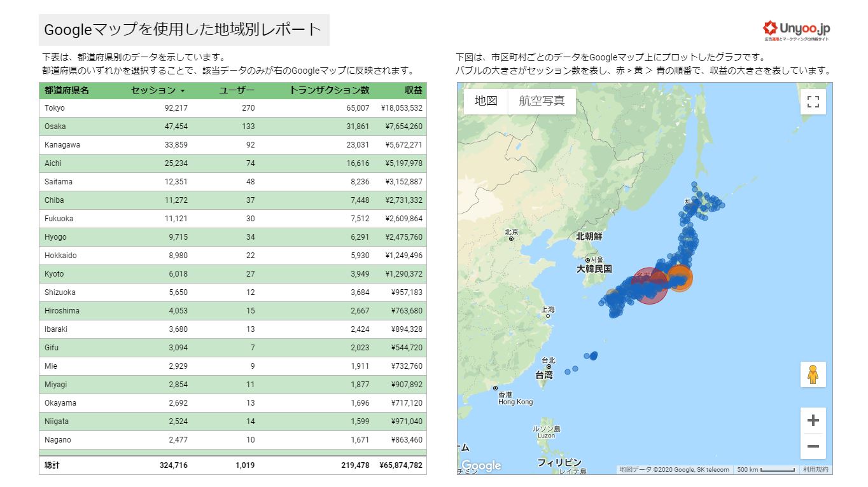Screen dimensions: 868x487
Task: Click the フィリピン label on the map
Action: 559,462
